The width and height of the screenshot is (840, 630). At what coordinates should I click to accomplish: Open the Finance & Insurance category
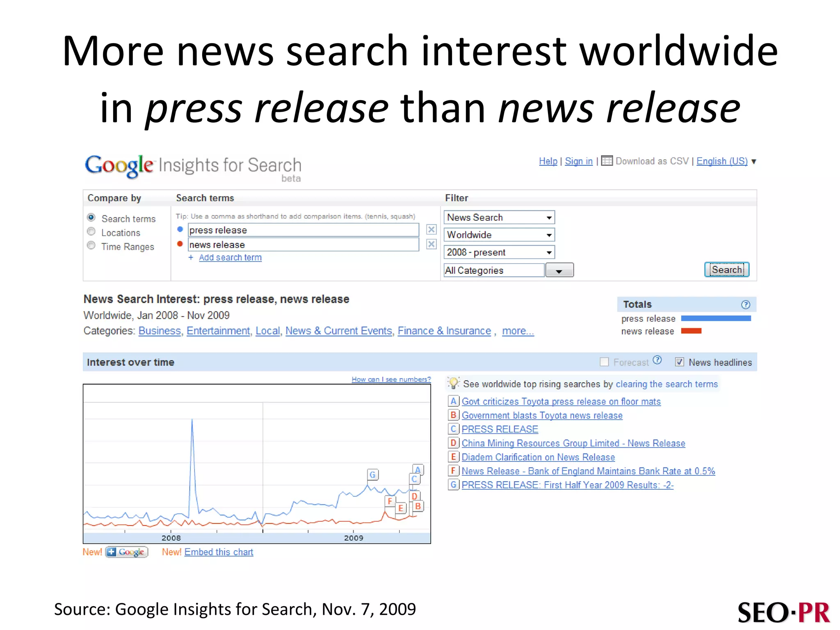point(444,331)
